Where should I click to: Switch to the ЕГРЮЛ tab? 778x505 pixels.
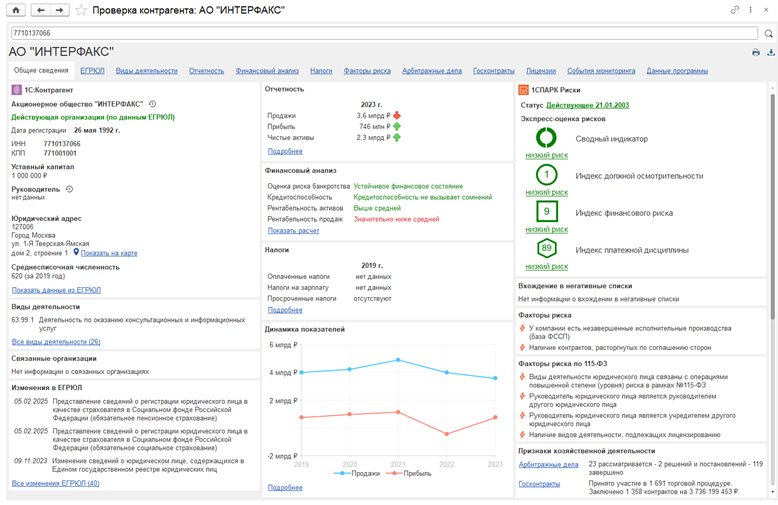(x=92, y=71)
